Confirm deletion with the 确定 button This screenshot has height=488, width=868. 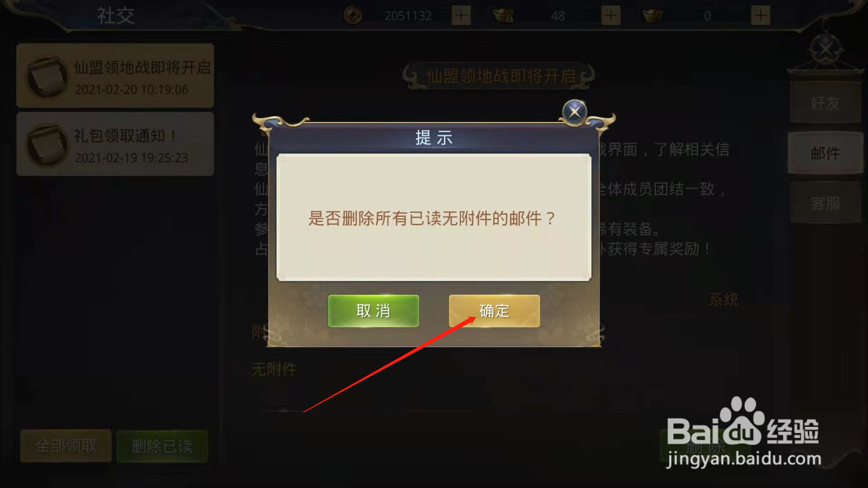click(x=494, y=311)
